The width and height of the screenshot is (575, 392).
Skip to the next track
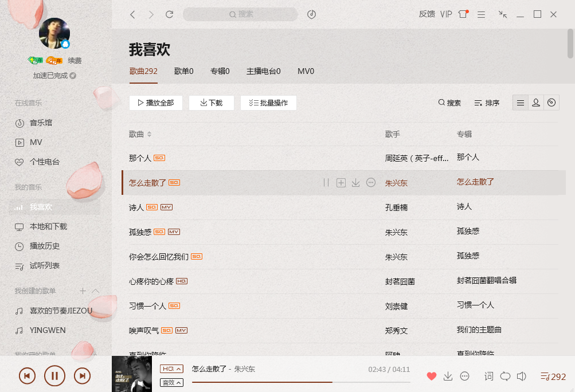(82, 376)
